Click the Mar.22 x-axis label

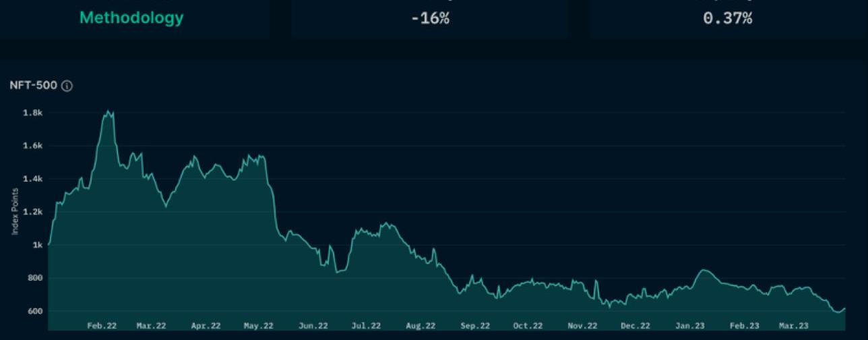[151, 326]
